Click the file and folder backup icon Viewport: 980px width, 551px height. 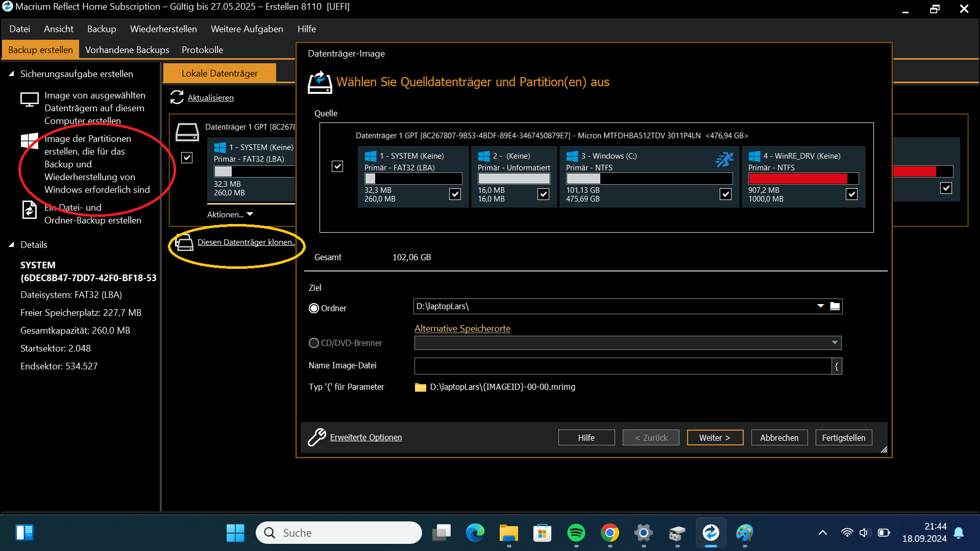point(29,210)
